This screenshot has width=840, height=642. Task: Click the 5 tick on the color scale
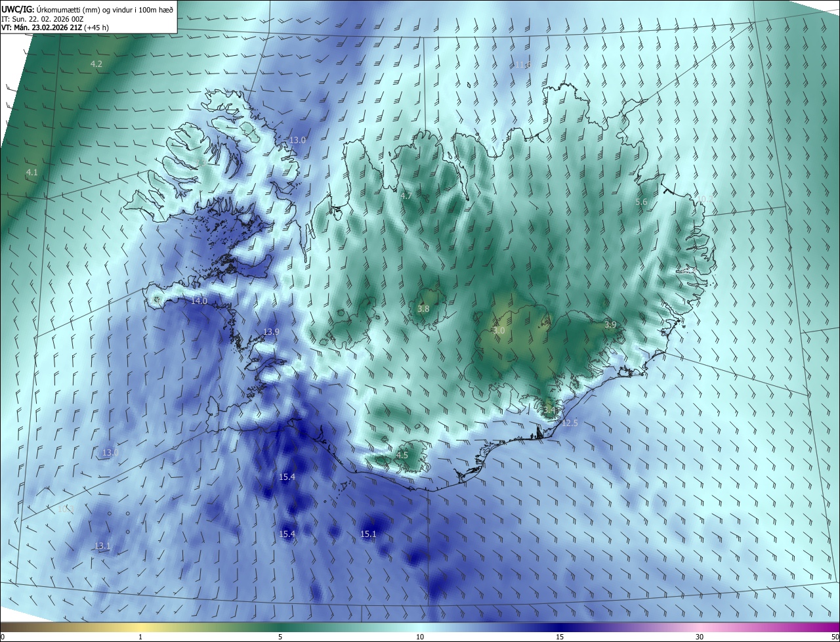point(280,637)
